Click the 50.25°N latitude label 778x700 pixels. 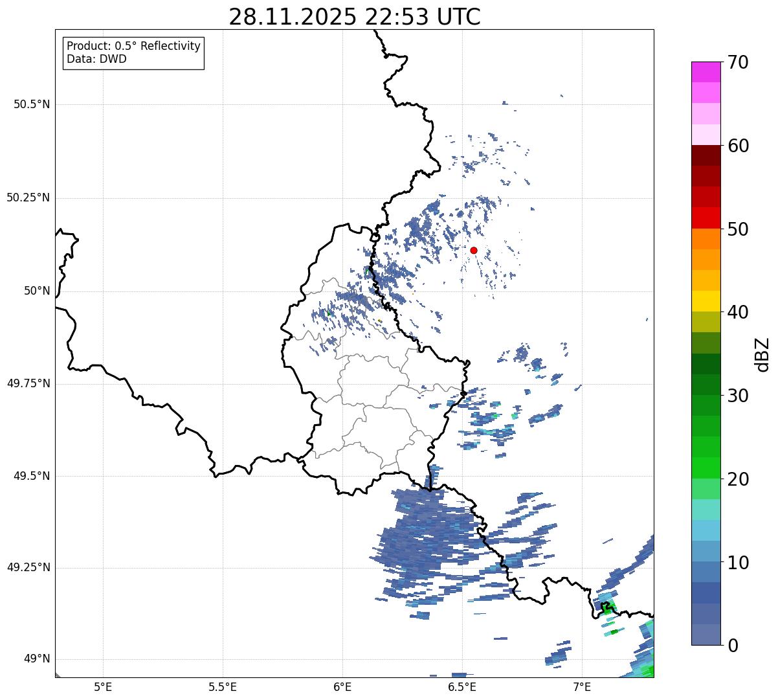pyautogui.click(x=28, y=198)
